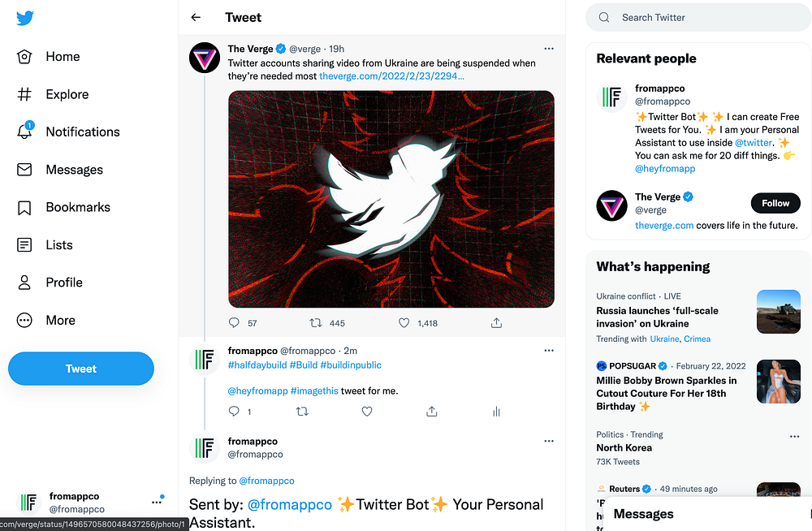Open the Notifications bell icon
The width and height of the screenshot is (812, 531).
tap(24, 132)
